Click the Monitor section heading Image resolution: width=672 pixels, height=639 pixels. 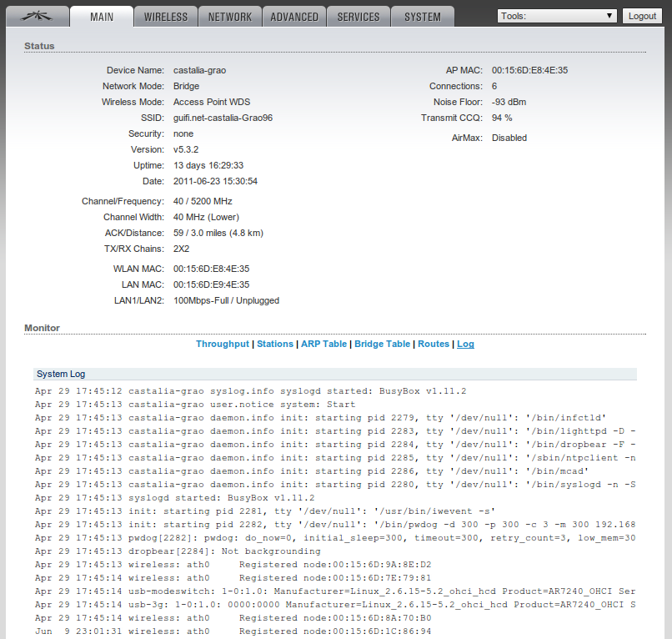point(42,328)
